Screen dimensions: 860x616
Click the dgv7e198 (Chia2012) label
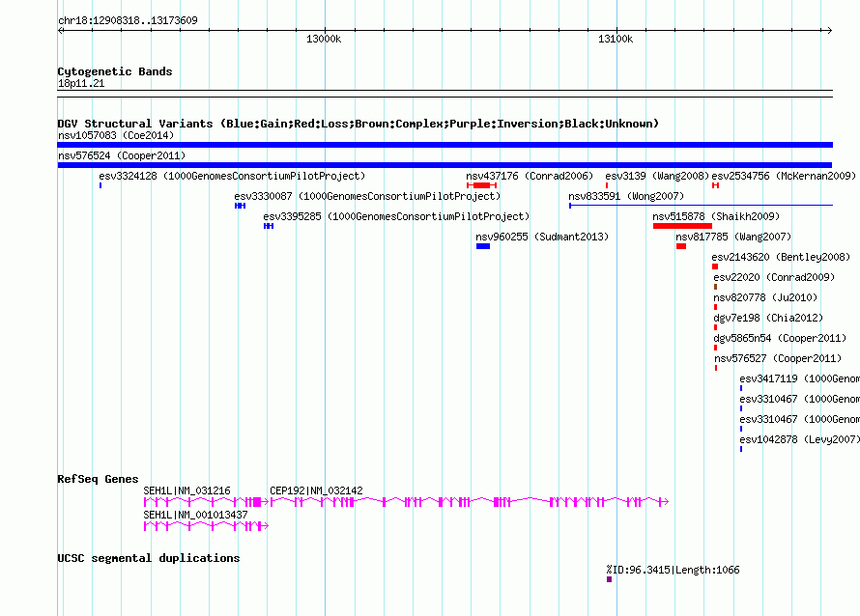(x=768, y=318)
